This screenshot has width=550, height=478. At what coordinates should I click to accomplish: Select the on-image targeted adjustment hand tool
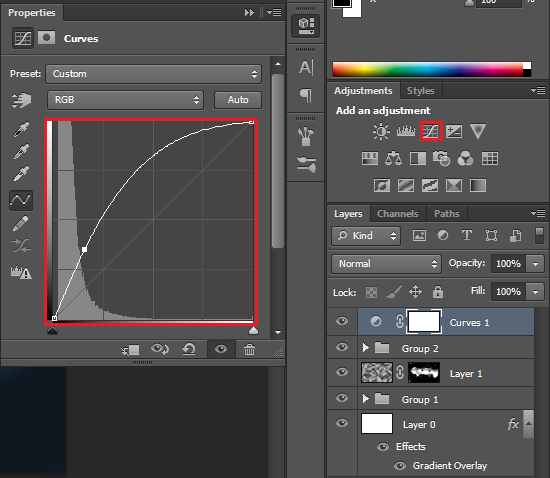pyautogui.click(x=21, y=100)
